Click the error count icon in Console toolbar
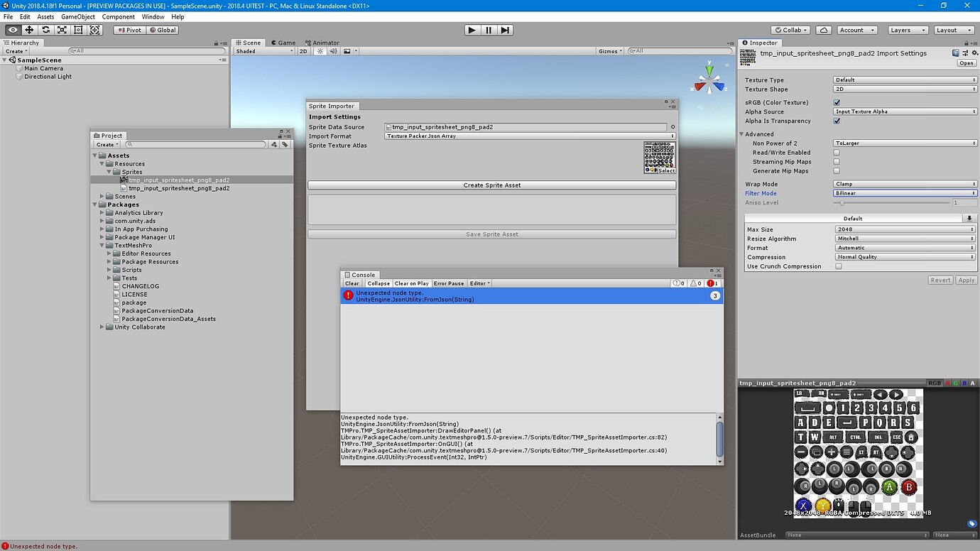Screen dimensions: 980x551 pos(711,283)
